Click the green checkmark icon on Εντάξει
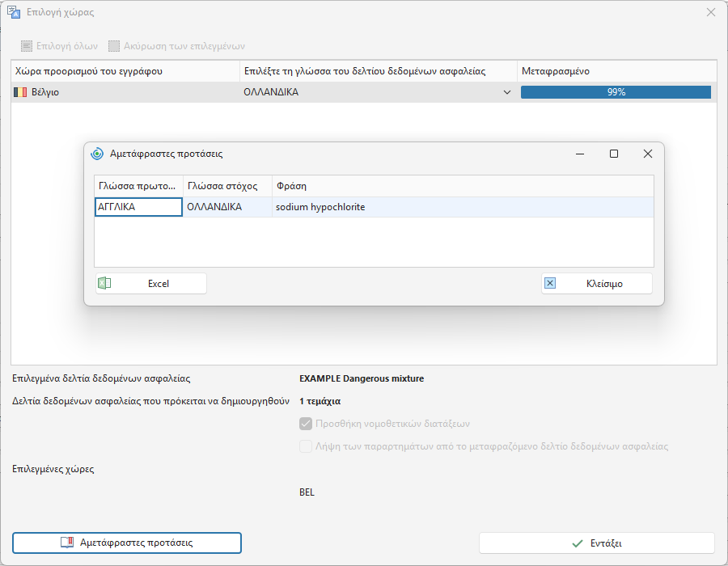Viewport: 728px width, 566px height. tap(578, 543)
